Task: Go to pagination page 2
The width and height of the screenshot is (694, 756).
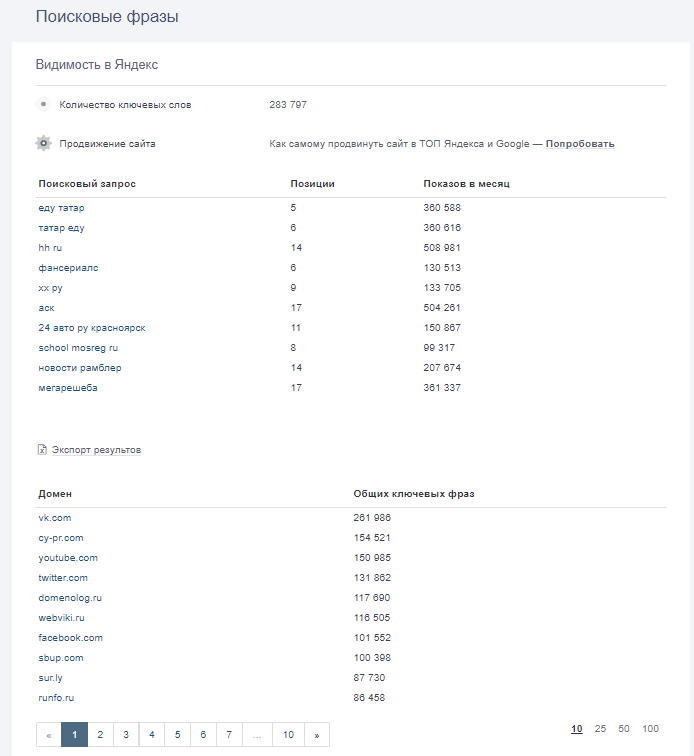Action: pyautogui.click(x=100, y=735)
